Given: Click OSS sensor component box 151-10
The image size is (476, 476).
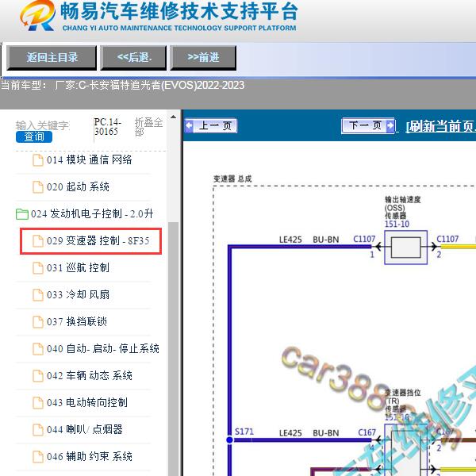Looking at the screenshot, I should [x=406, y=248].
